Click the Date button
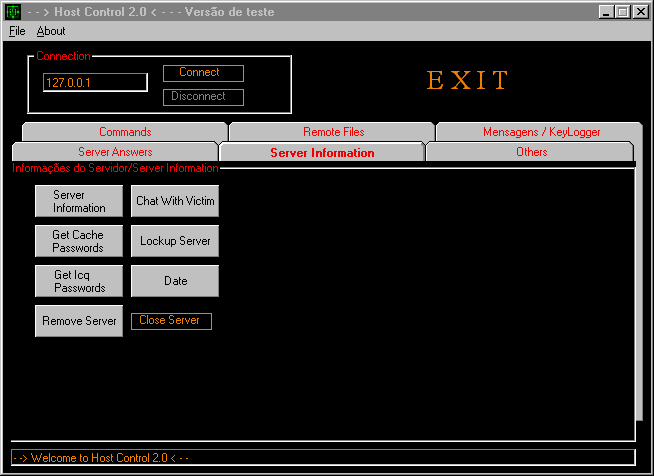Screen dimensions: 654x476 coord(175,281)
